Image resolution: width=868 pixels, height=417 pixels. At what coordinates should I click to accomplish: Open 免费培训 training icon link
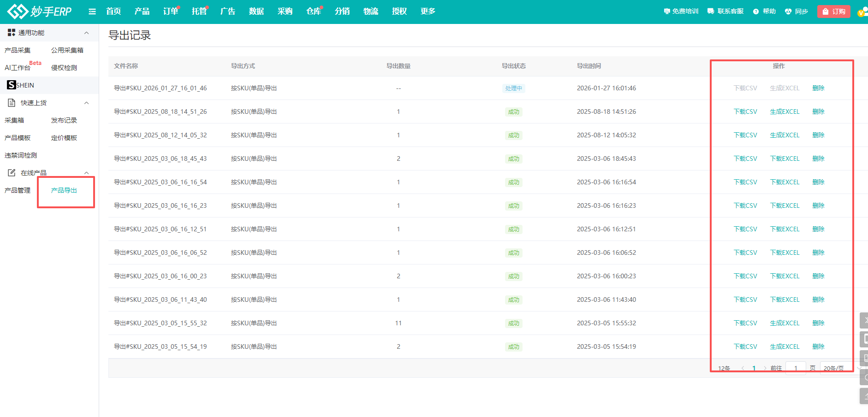coord(667,12)
